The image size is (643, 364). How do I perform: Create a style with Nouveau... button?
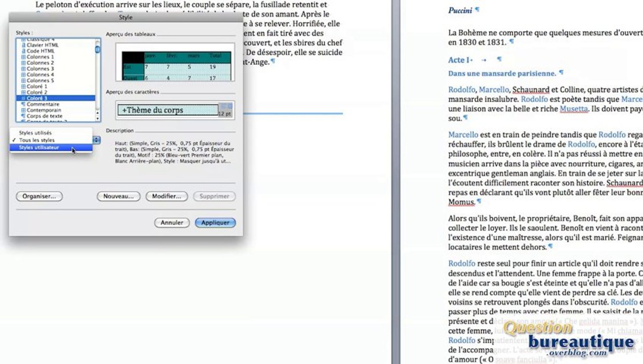tap(118, 196)
